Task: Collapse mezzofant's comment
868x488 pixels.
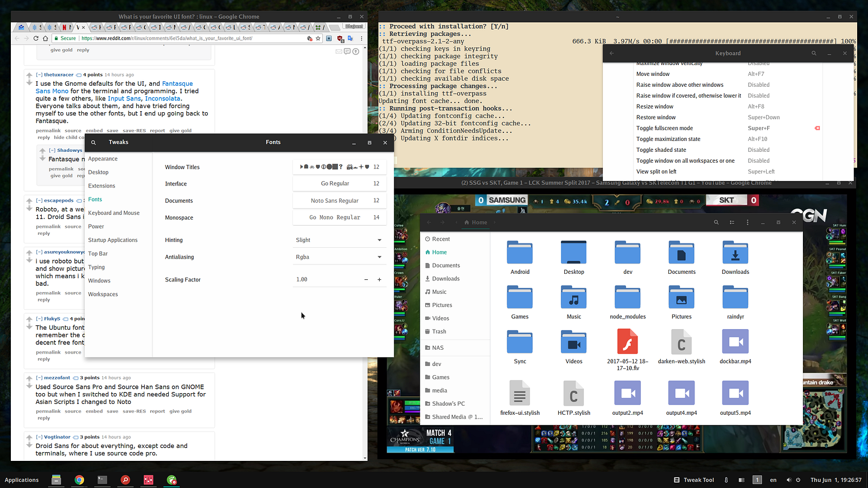Action: coord(39,378)
